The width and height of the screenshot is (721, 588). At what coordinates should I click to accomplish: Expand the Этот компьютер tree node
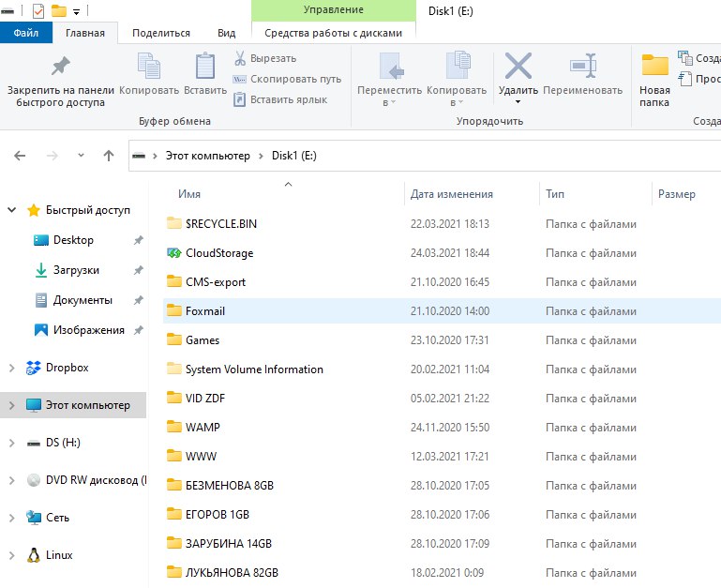tap(12, 405)
